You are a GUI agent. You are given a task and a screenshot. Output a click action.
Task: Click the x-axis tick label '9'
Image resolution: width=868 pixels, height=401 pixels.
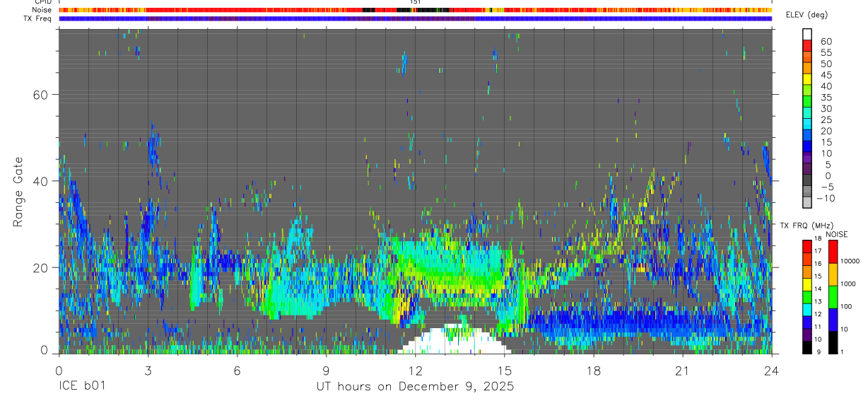[326, 371]
